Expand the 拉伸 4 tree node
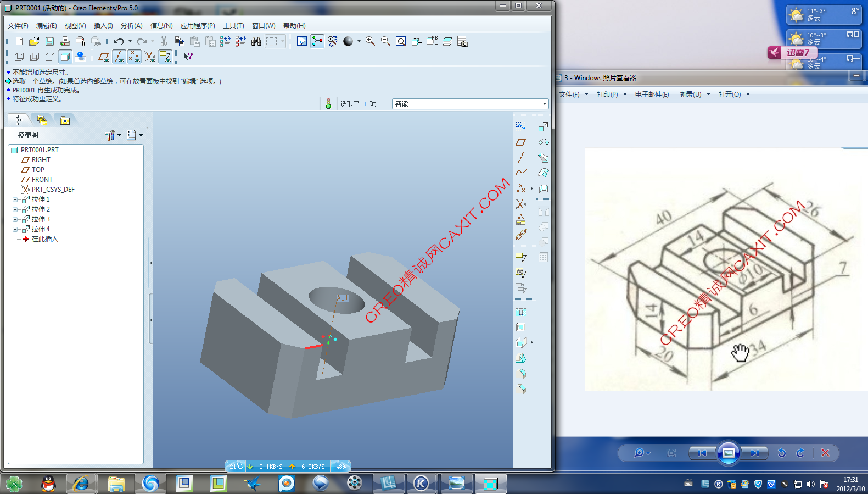 (15, 229)
